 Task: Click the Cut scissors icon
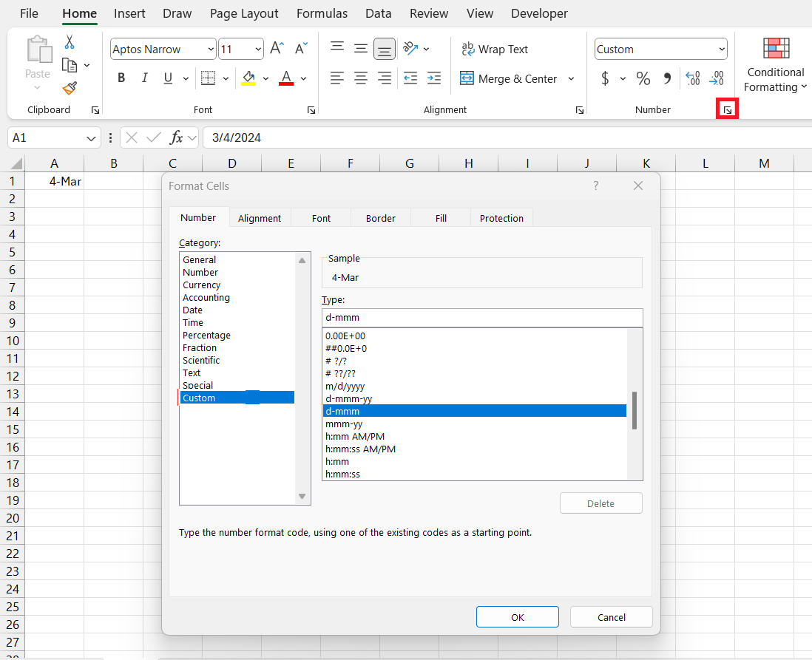70,41
